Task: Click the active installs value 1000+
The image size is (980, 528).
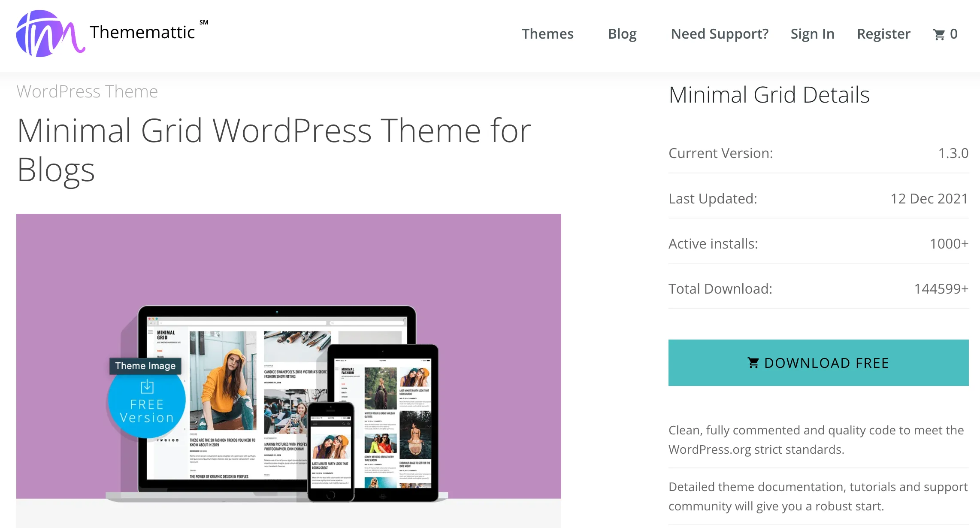Action: tap(949, 243)
